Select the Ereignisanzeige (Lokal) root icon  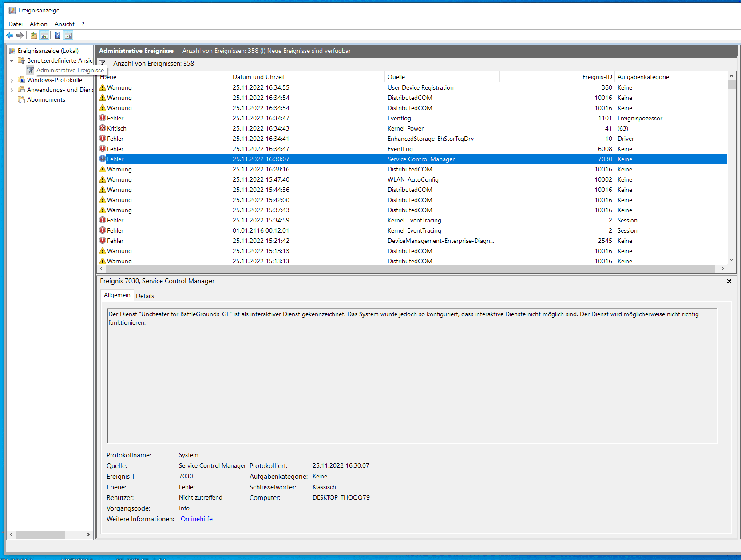click(x=12, y=51)
